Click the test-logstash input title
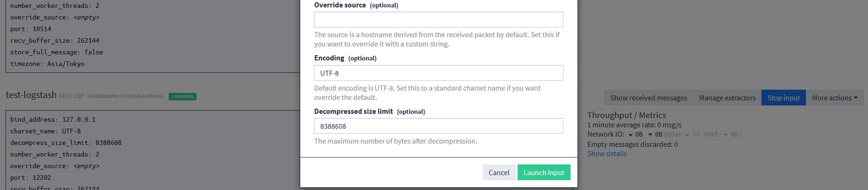 pyautogui.click(x=31, y=95)
